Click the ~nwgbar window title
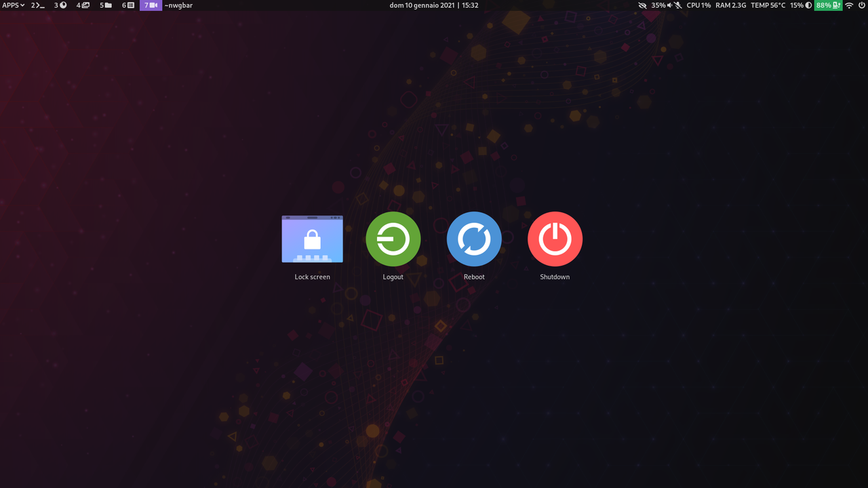Screen dimensions: 868x488 [178, 5]
